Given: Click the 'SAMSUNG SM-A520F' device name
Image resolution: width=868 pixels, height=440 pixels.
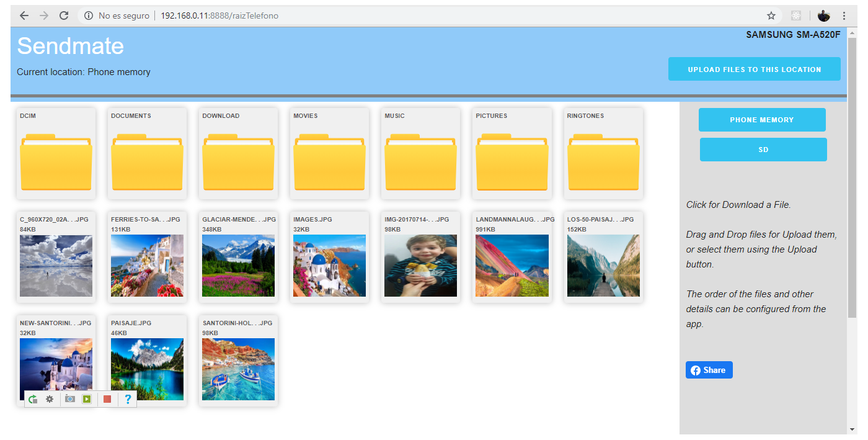Looking at the screenshot, I should click(x=793, y=35).
